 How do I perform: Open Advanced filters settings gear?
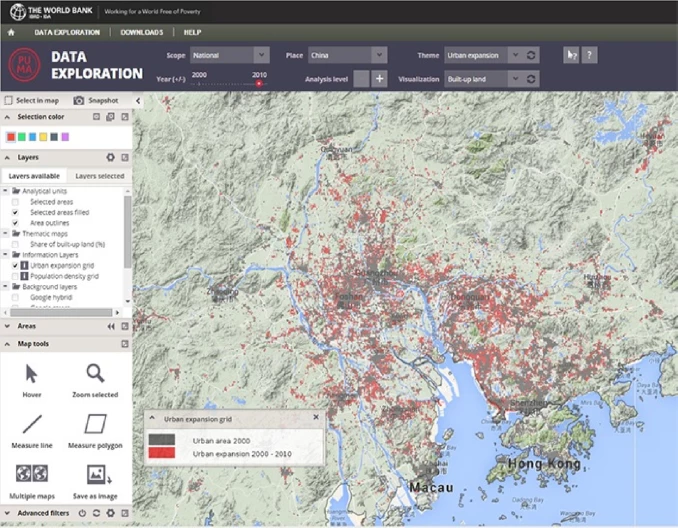111,513
